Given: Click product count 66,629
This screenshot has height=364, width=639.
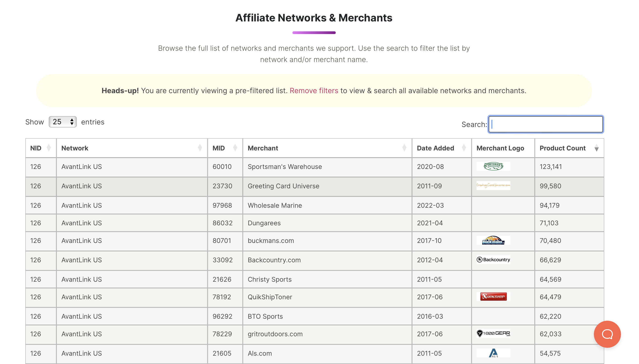Looking at the screenshot, I should [x=550, y=260].
